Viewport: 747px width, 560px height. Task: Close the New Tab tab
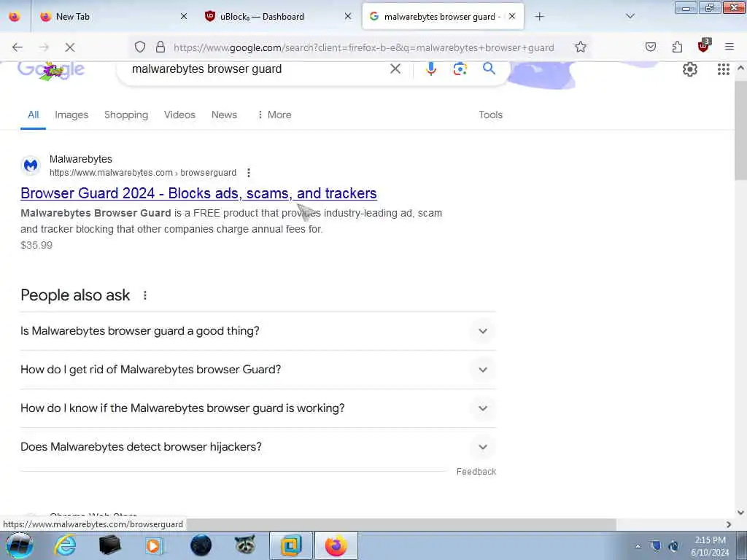coord(184,17)
